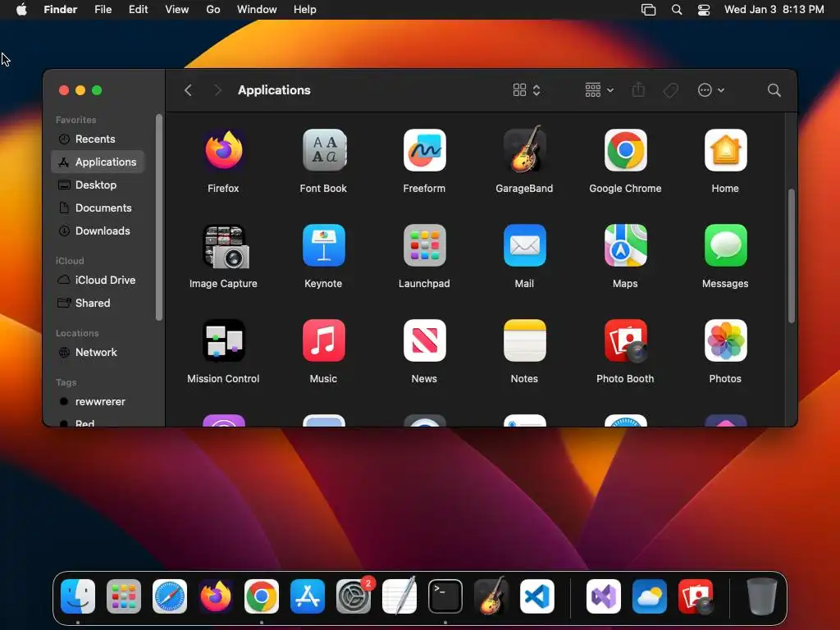
Task: Open the Help menu
Action: (305, 10)
